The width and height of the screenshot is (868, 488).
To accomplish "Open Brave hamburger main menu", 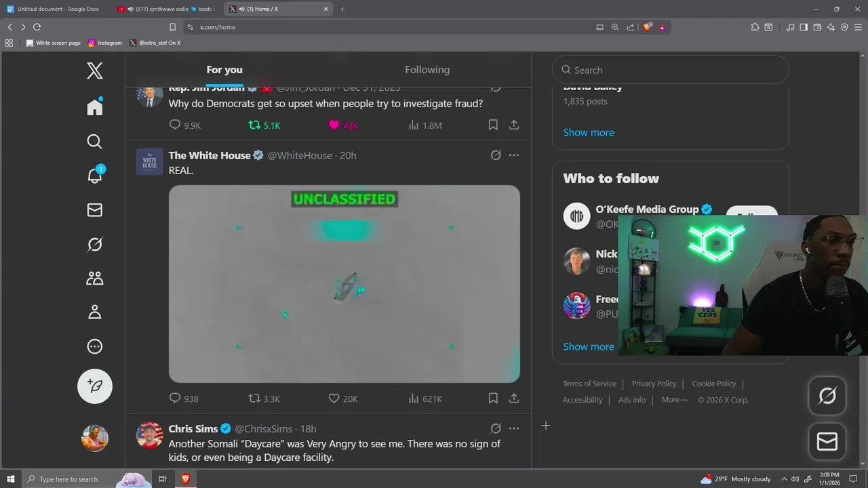I will point(858,27).
